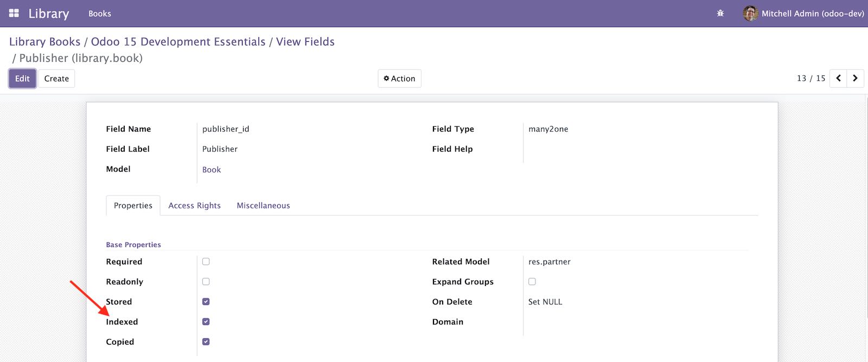The width and height of the screenshot is (868, 362).
Task: Go to previous record arrow
Action: pyautogui.click(x=838, y=78)
